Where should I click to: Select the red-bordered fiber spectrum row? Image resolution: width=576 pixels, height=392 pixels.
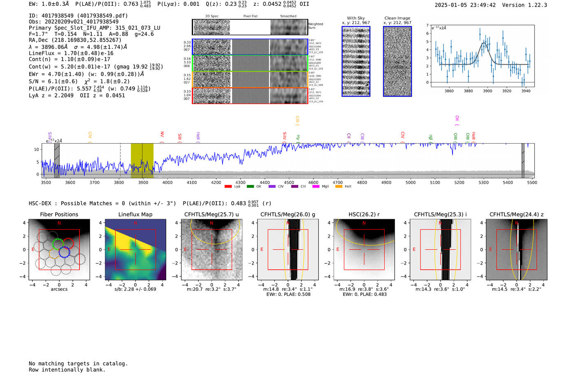pyautogui.click(x=250, y=95)
